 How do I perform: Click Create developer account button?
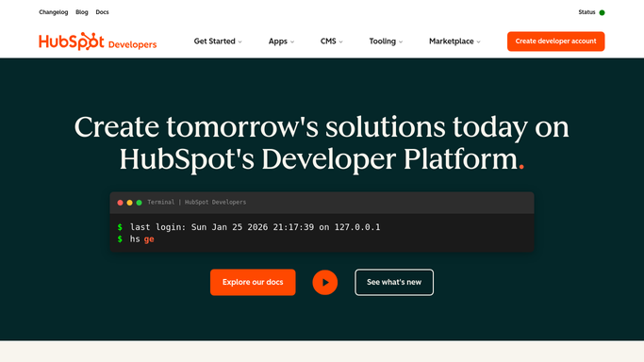pyautogui.click(x=555, y=41)
